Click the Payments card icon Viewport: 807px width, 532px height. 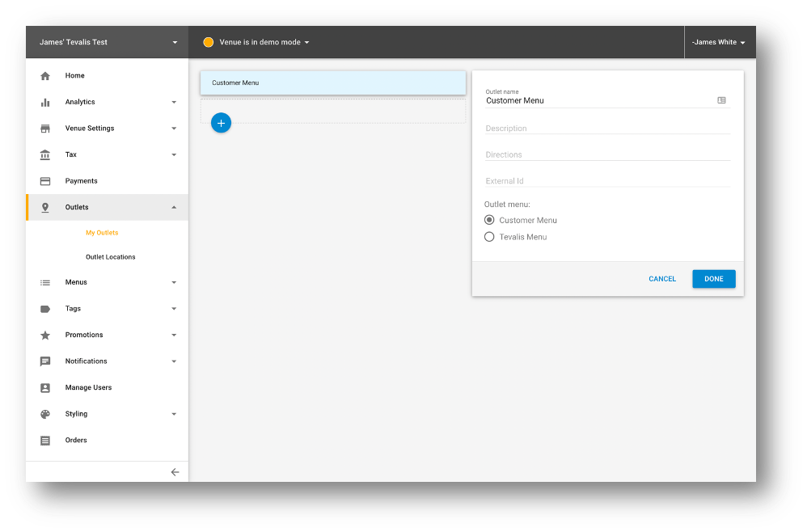point(46,181)
